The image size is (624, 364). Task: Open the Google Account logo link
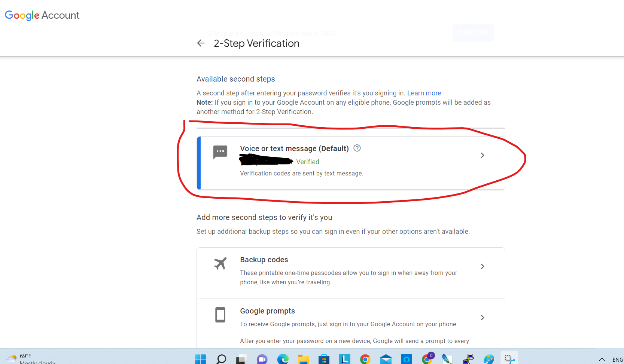[42, 15]
